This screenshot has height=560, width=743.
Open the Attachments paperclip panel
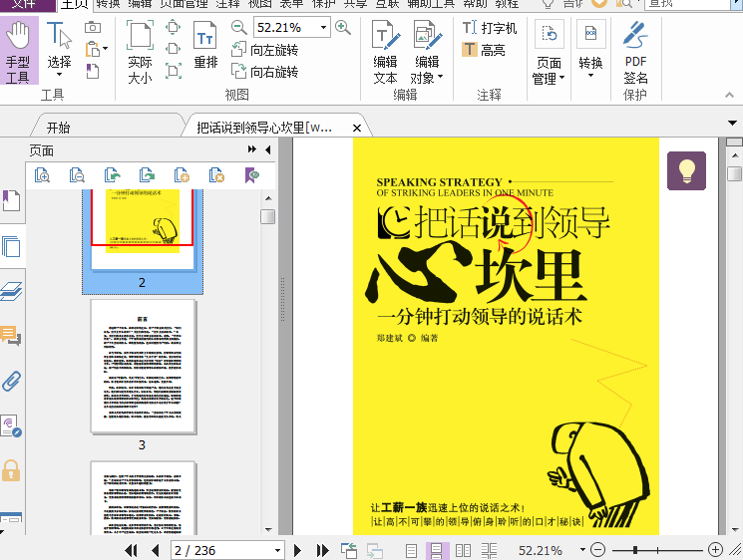point(11,381)
